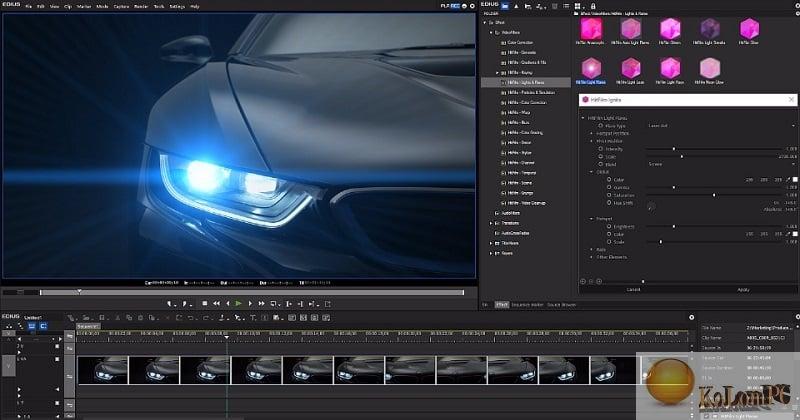The height and width of the screenshot is (420, 800).
Task: Click the zoom-in icon at the bottom of the Ignite panel
Action: pos(599,281)
